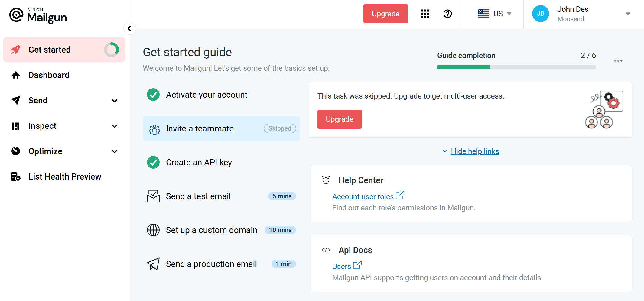Open the guide three-dots options menu

[x=618, y=61]
